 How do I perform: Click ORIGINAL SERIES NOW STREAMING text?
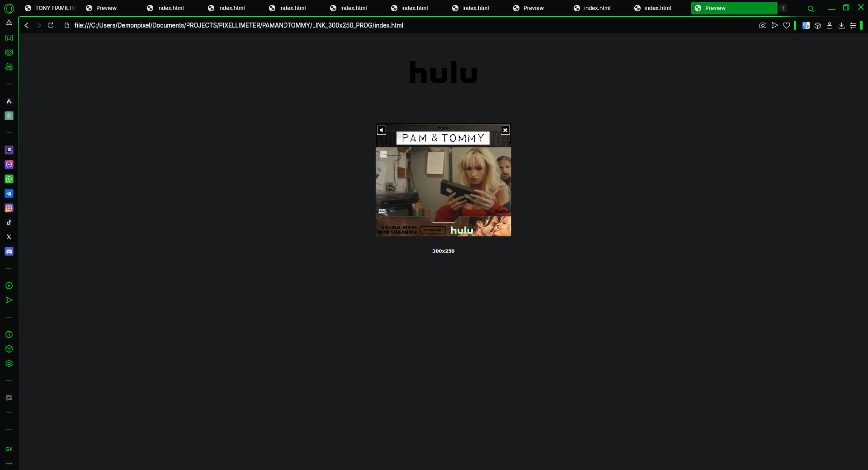pos(398,230)
